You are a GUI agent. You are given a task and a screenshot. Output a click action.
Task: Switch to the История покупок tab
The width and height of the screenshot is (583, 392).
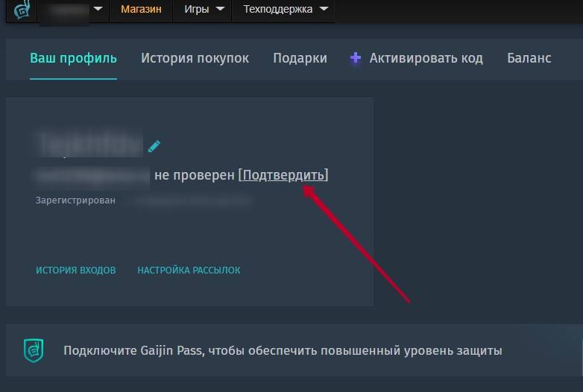[195, 58]
